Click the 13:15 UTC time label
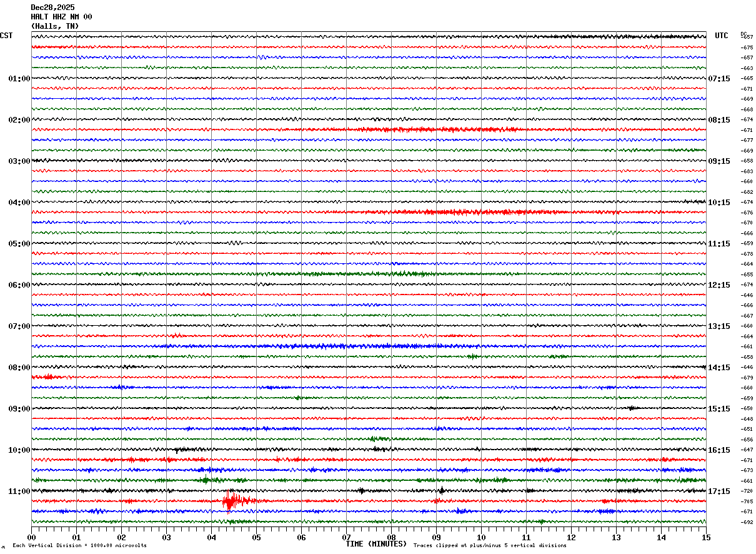Screen dimensions: 756x554 click(719, 326)
